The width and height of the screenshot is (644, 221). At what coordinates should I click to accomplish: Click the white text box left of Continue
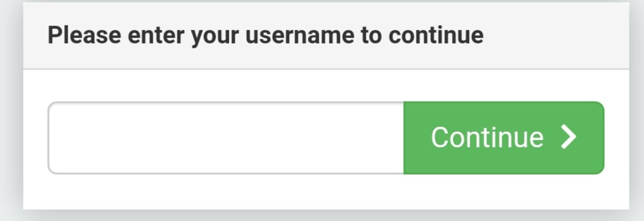(x=226, y=138)
